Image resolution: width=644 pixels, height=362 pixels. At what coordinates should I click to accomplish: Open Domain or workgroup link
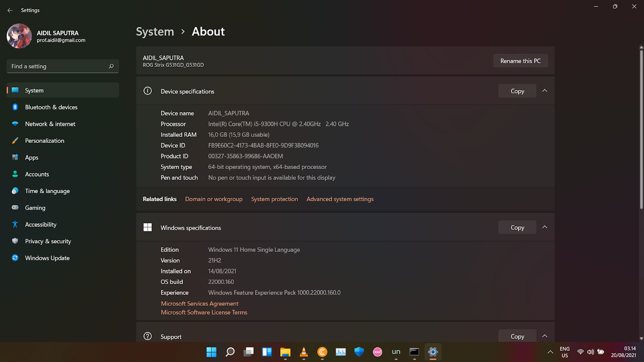pos(214,199)
